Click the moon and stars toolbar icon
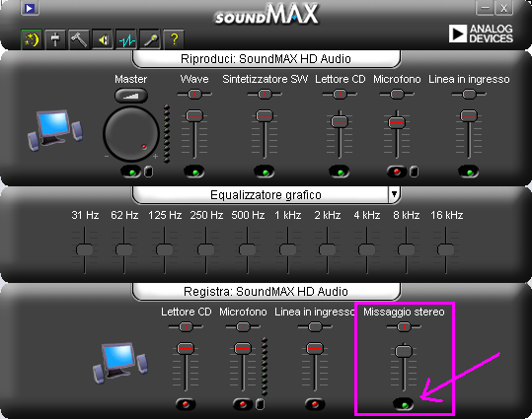Image resolution: width=532 pixels, height=419 pixels. point(32,39)
